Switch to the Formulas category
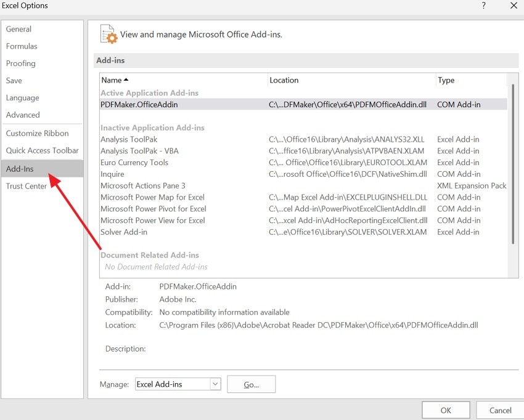Viewport: 524px width, 420px height. pyautogui.click(x=22, y=46)
